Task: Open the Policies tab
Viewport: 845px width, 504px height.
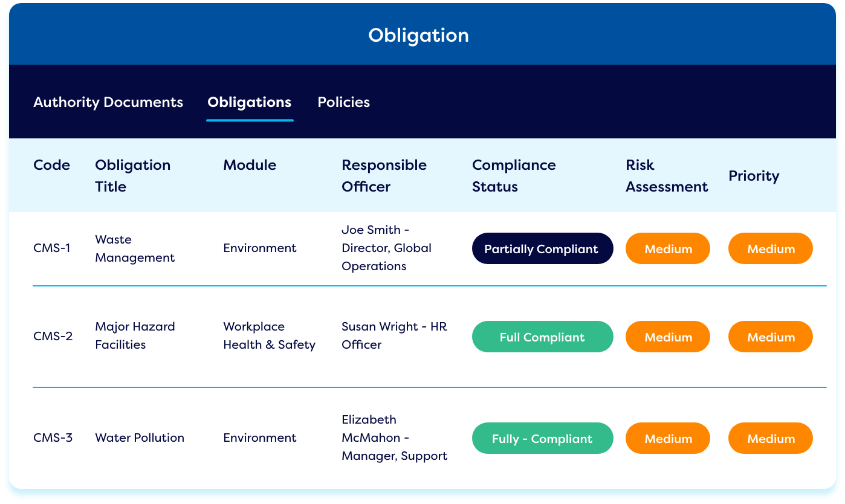Action: point(344,102)
